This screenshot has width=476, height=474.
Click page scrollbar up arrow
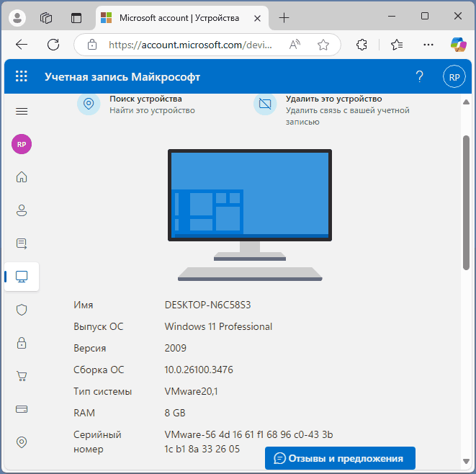(x=467, y=102)
